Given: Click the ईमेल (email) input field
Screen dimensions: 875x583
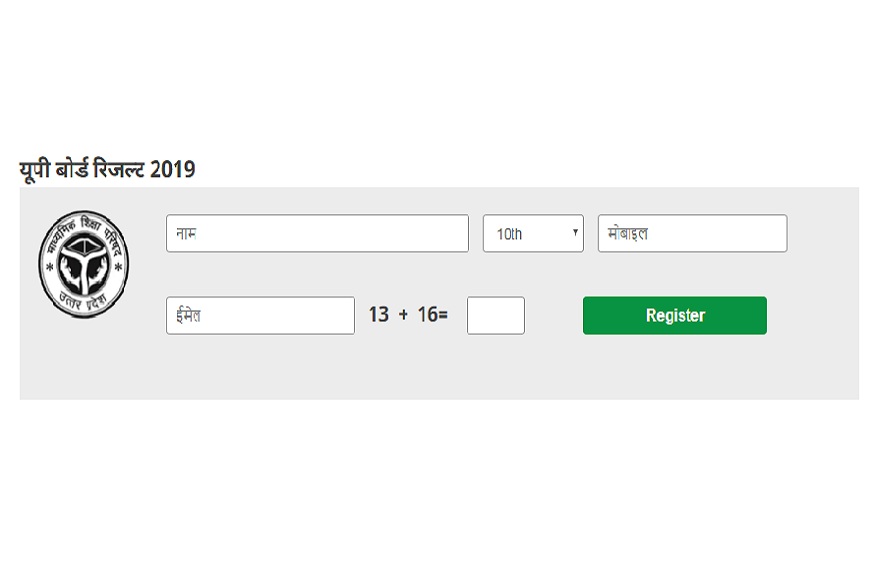Looking at the screenshot, I should click(260, 315).
